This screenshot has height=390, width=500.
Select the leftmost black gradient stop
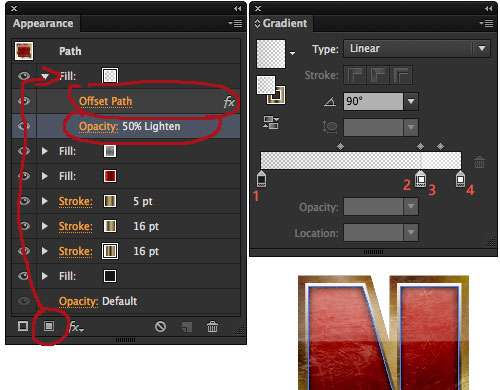(x=261, y=179)
